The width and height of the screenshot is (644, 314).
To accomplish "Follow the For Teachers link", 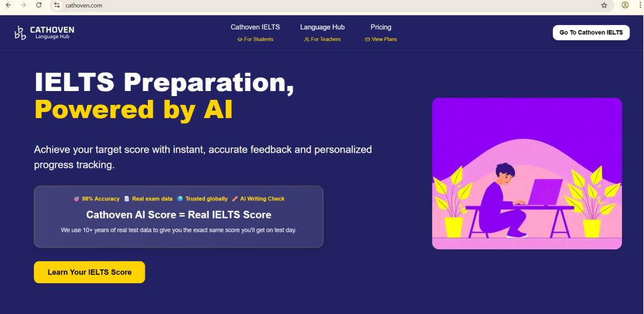I will (322, 39).
